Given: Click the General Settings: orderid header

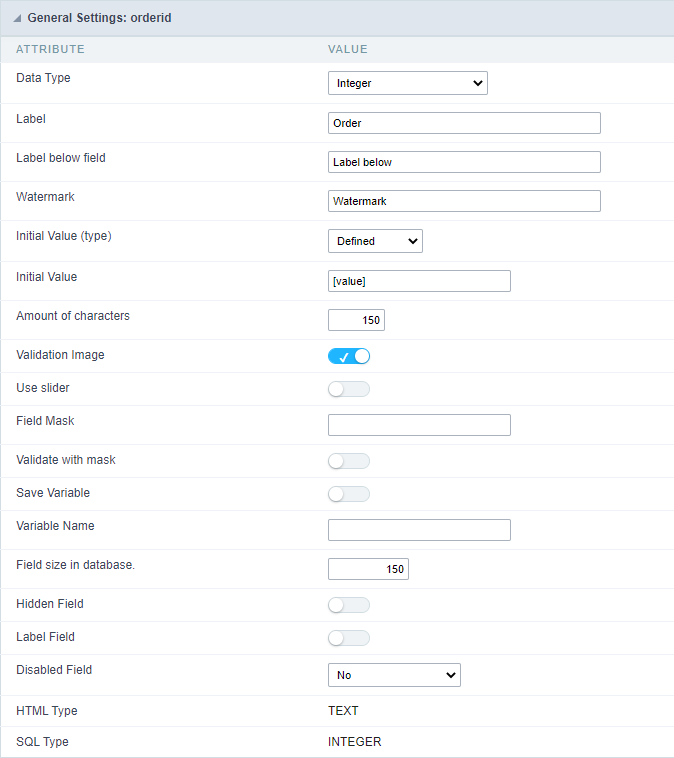Looking at the screenshot, I should (99, 19).
